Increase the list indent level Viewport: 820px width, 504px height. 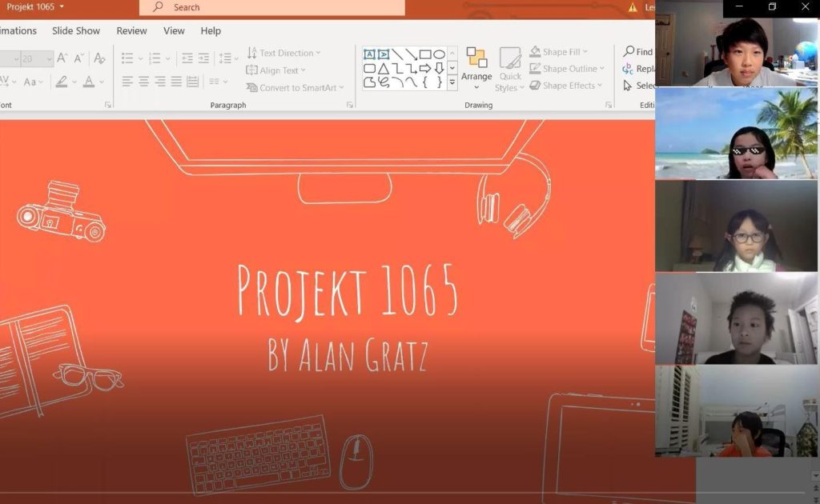coord(203,58)
